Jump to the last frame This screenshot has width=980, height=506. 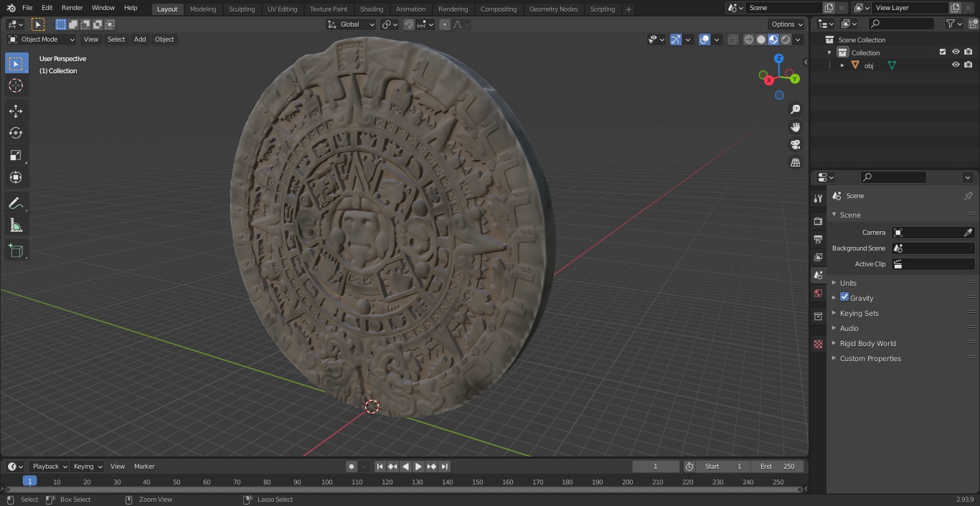tap(445, 467)
